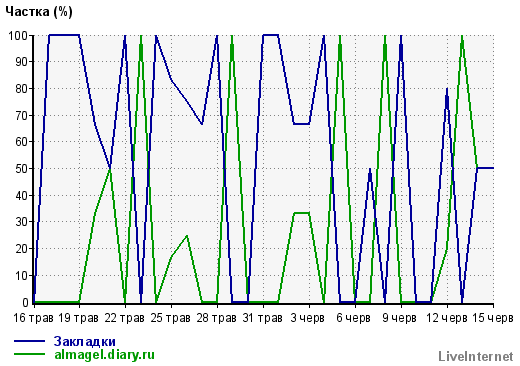
Task: Click the 28 трав date label
Action: coord(216,318)
